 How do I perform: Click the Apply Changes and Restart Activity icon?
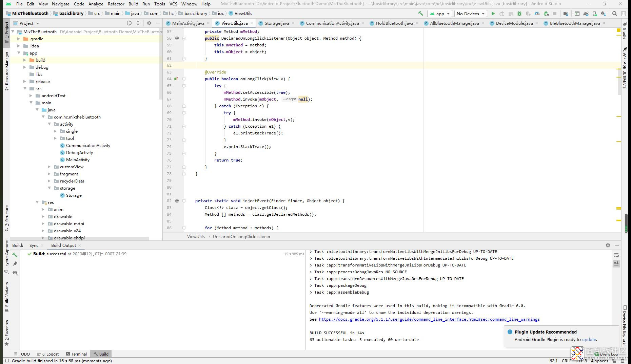click(x=502, y=14)
